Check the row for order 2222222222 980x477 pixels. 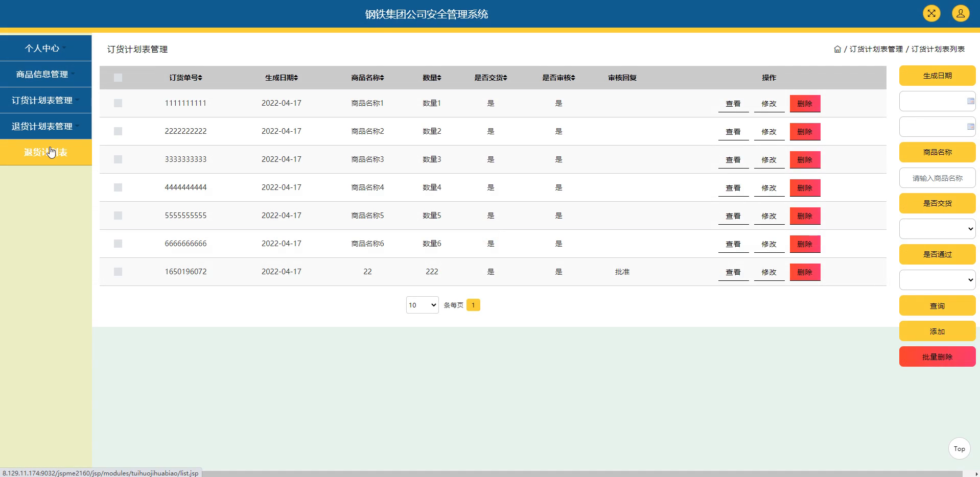(x=118, y=131)
